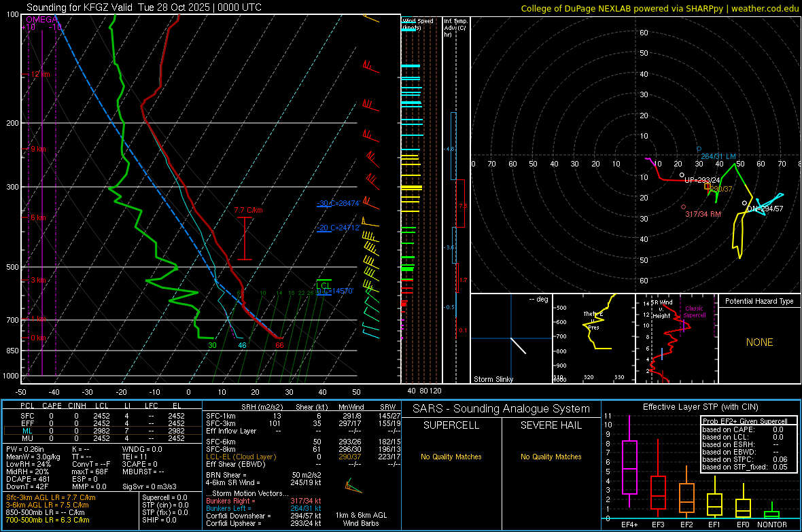The image size is (802, 532).
Task: Click the 'Effective Layer STP (with CIN)' title
Action: click(x=700, y=407)
